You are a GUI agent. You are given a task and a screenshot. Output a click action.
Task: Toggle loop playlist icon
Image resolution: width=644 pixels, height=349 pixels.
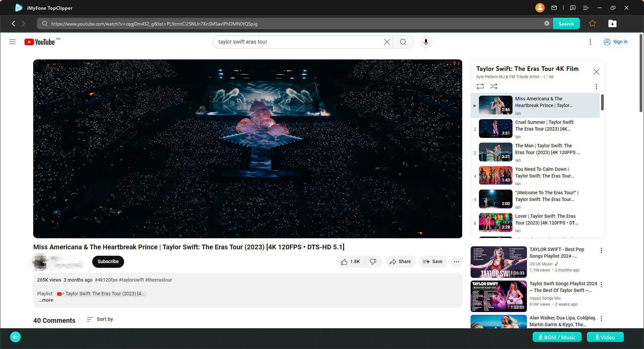(x=480, y=86)
